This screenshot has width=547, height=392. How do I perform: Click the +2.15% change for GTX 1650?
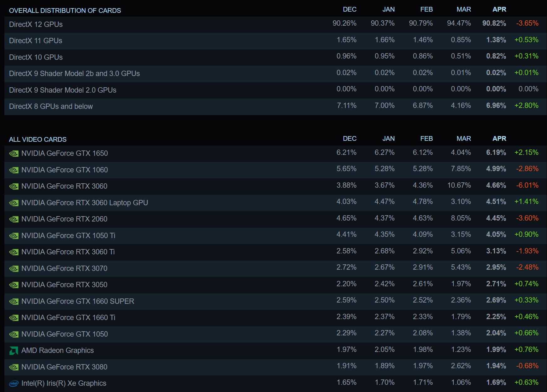coord(526,153)
